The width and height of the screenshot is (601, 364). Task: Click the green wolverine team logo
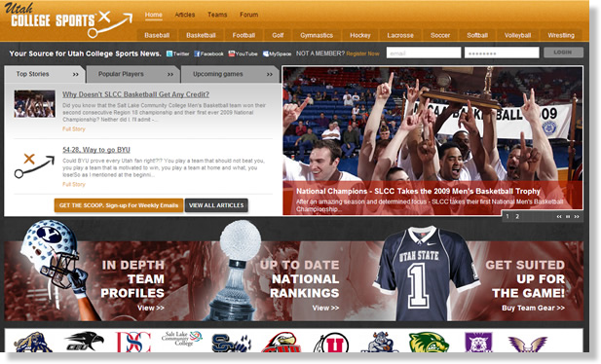point(429,343)
